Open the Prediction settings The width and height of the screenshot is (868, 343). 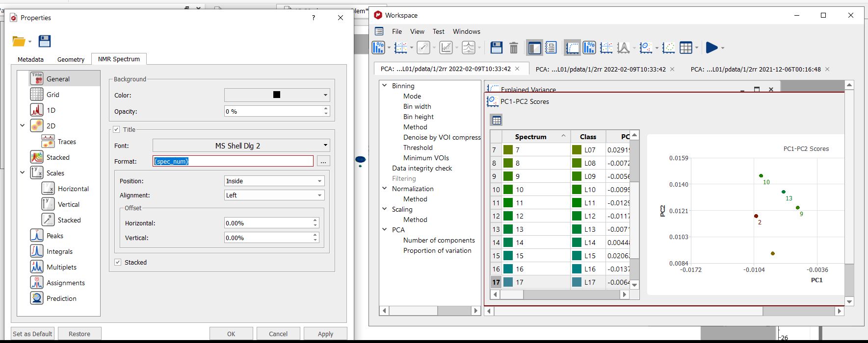[x=61, y=298]
